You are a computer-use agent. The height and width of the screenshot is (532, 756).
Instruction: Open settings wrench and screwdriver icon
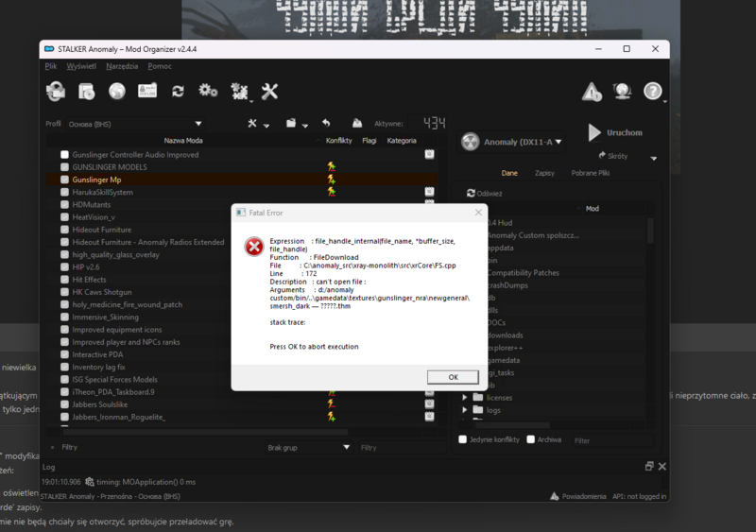click(269, 92)
